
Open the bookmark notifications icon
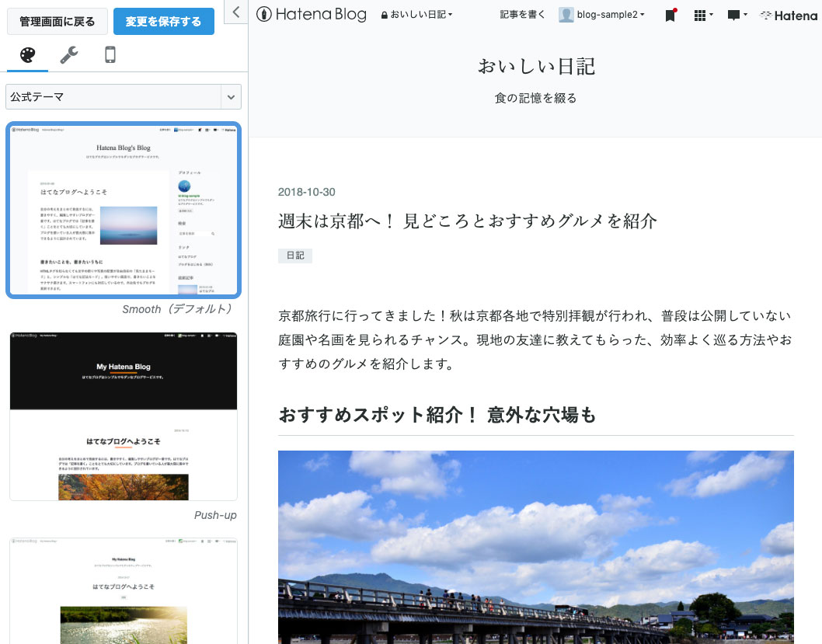[670, 15]
